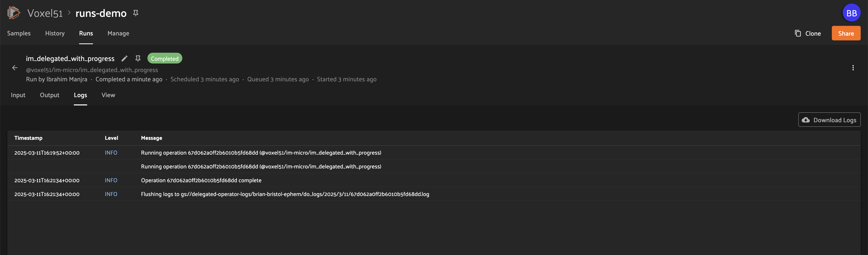Screen dimensions: 868x255
Task: Click the im_delegated_with_progress run title
Action: 70,58
